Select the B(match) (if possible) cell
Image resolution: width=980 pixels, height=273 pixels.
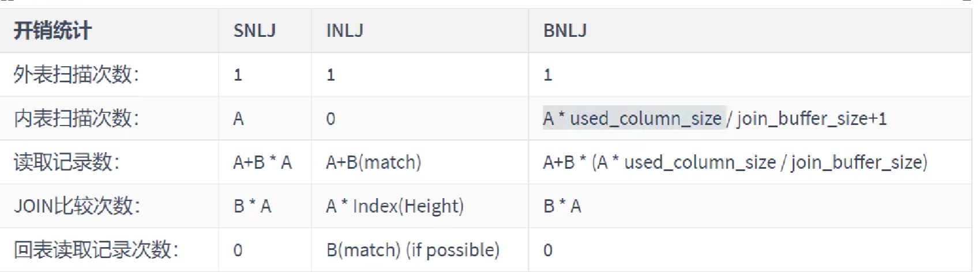coord(412,250)
